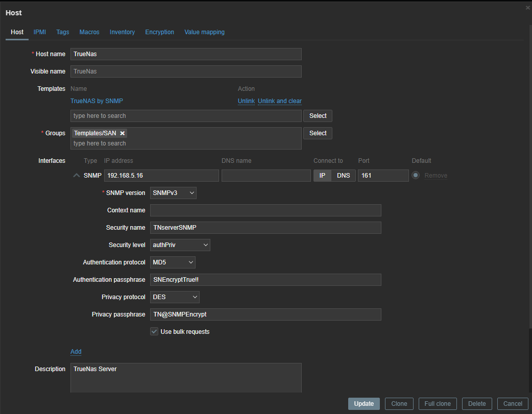Switch to the Macros tab
The width and height of the screenshot is (532, 414).
pos(89,32)
